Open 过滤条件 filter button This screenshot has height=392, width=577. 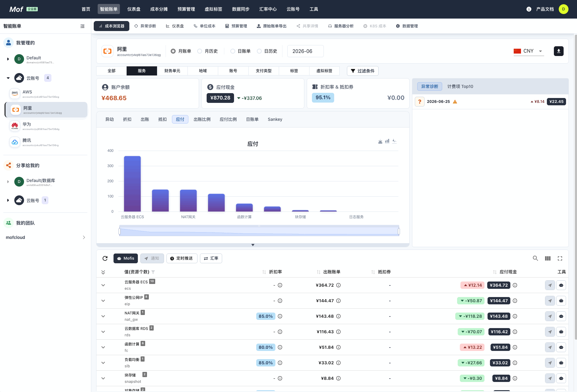[x=363, y=71]
